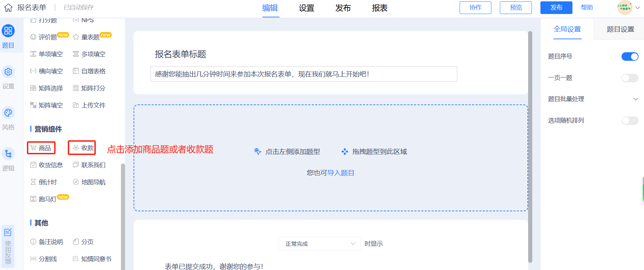Add a 多项填空 question
The image size is (644, 270).
click(x=89, y=54)
